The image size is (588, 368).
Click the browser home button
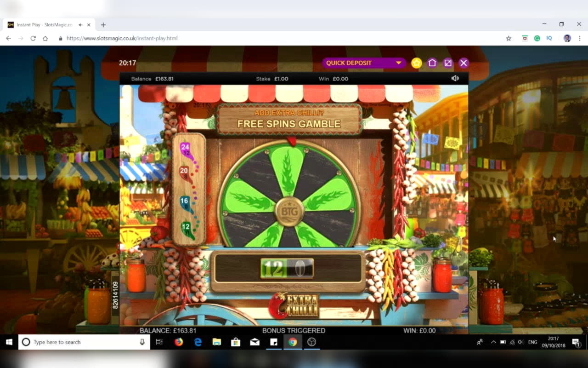click(45, 38)
